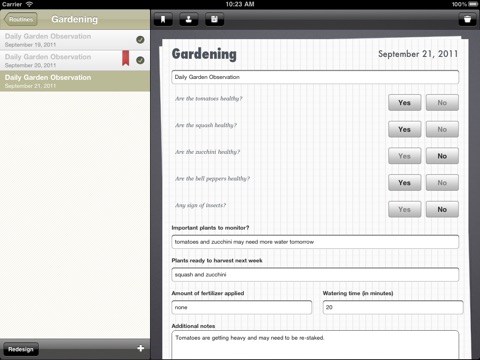
Task: Tap the 'Are the tomatoes healthy?' question
Action: 209,98
